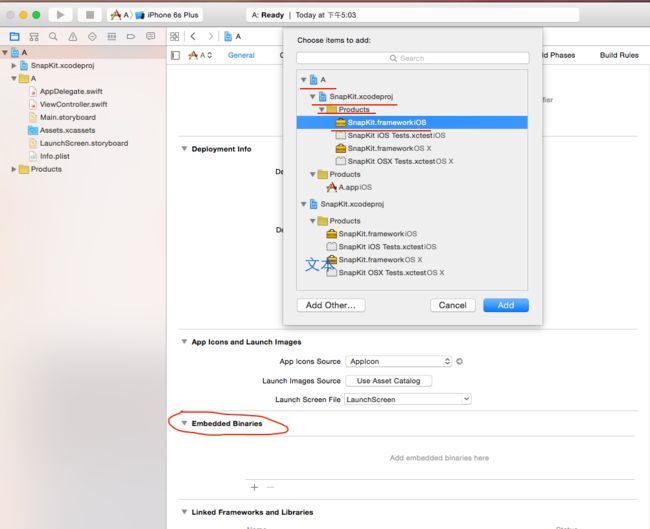Collapse project A in navigator
This screenshot has width=650, height=529.
point(5,53)
